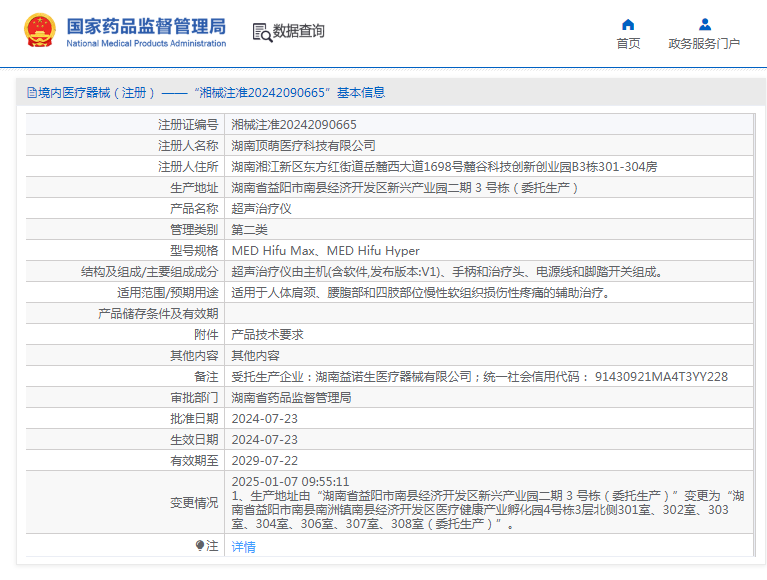The height and width of the screenshot is (580, 767).
Task: Select the 产品技术要求 attachment entry
Action: (x=267, y=335)
